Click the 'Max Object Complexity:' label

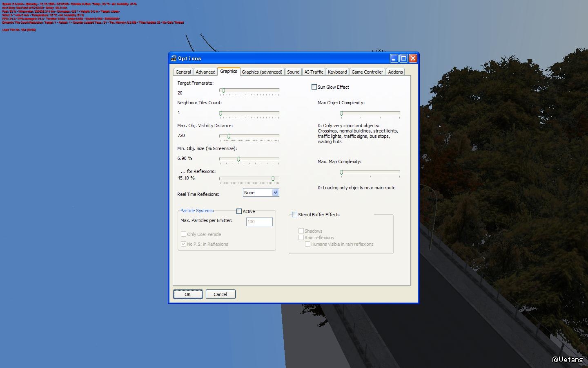coord(341,103)
